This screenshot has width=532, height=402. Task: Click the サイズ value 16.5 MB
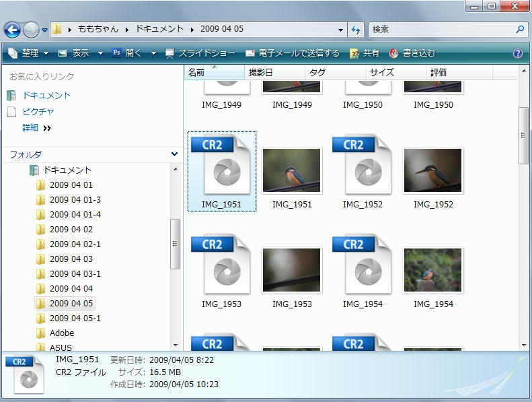(x=165, y=372)
